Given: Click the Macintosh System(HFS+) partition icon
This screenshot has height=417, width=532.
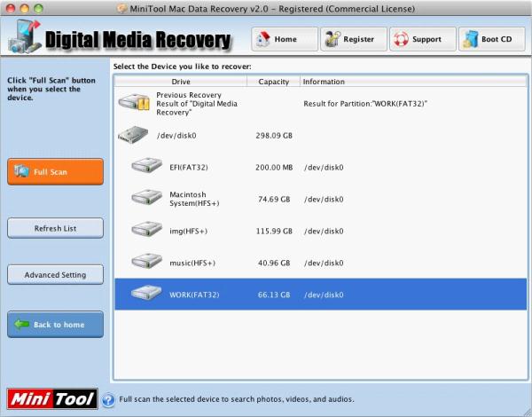Looking at the screenshot, I should 147,197.
